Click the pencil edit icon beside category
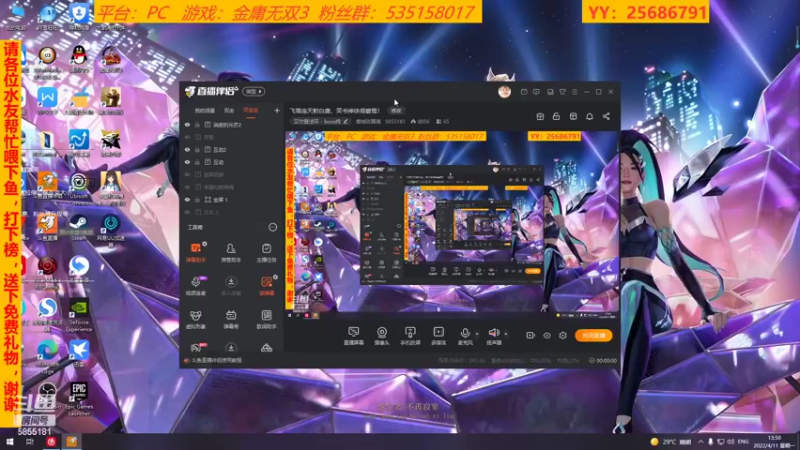800x450 pixels. point(345,121)
